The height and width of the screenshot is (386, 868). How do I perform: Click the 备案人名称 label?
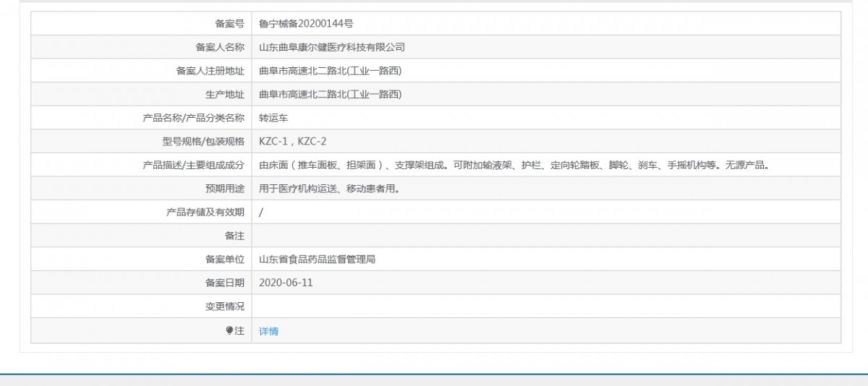pyautogui.click(x=220, y=47)
